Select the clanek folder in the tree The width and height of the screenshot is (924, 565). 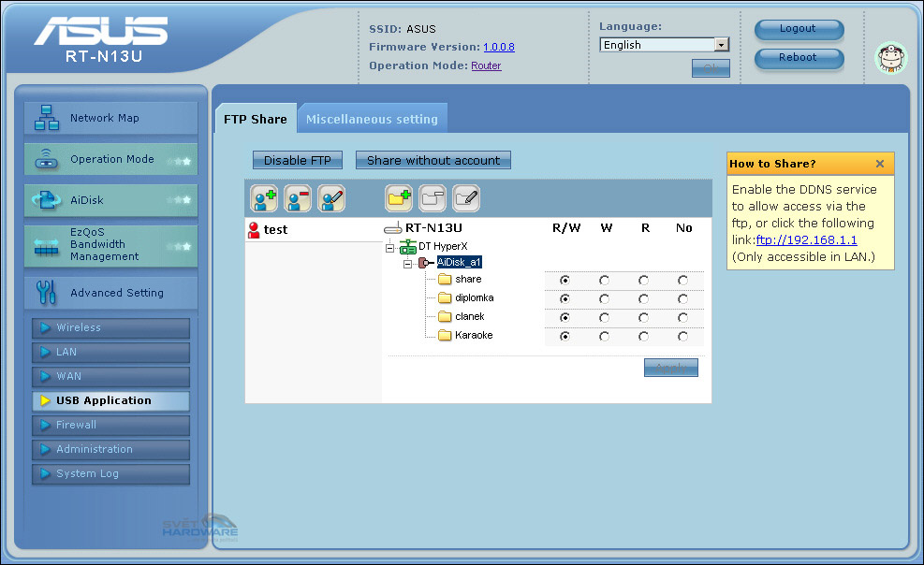pos(468,317)
